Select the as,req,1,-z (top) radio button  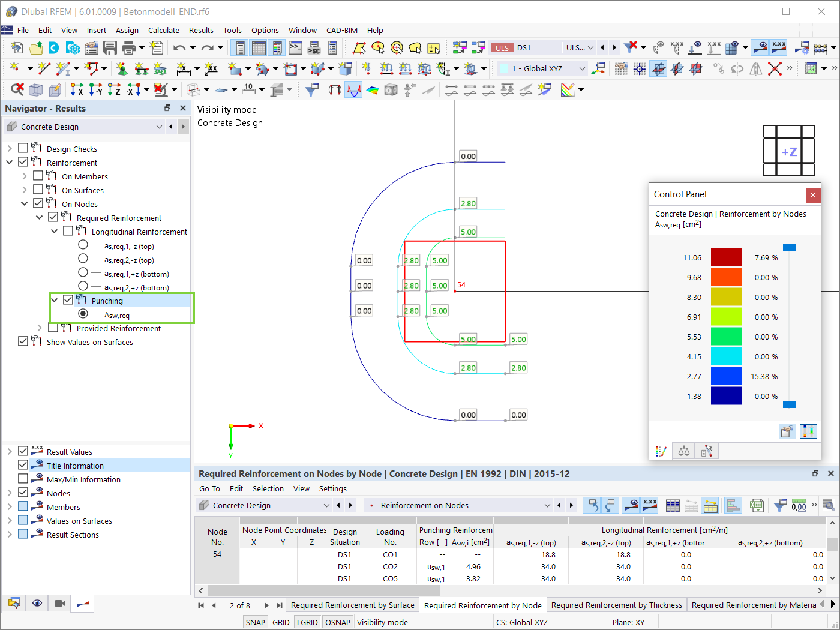pyautogui.click(x=83, y=245)
